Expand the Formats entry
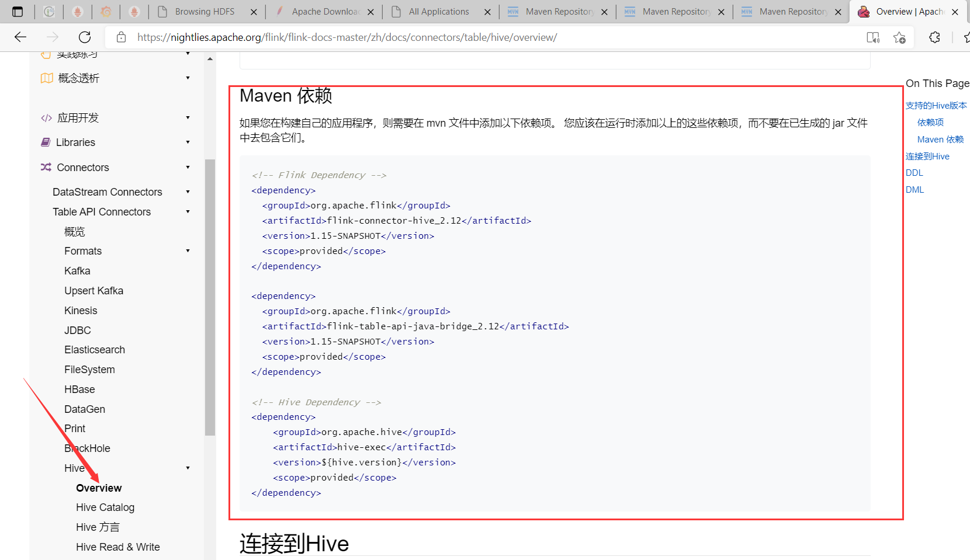Image resolution: width=970 pixels, height=560 pixels. point(188,251)
